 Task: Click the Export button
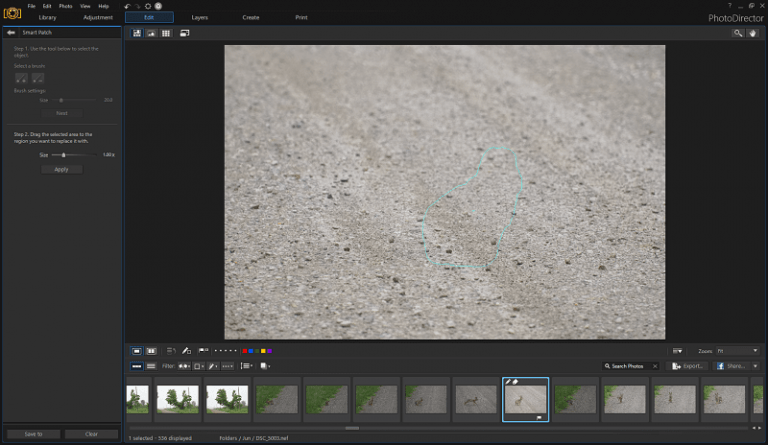tap(688, 366)
